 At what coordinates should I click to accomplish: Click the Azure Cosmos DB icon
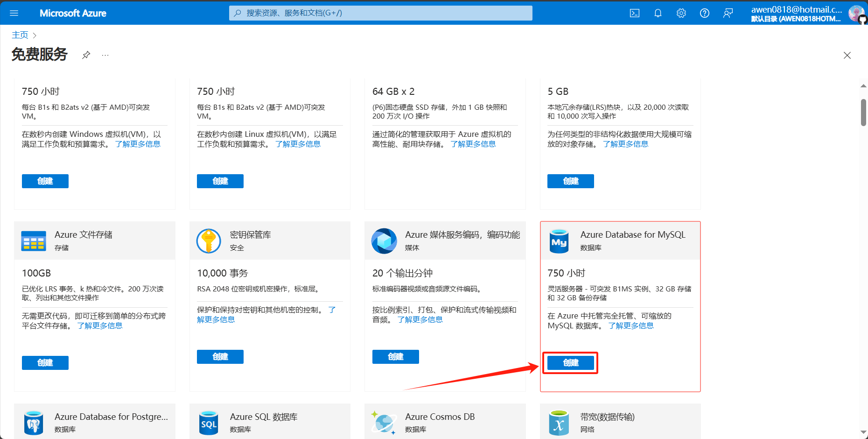pyautogui.click(x=384, y=423)
